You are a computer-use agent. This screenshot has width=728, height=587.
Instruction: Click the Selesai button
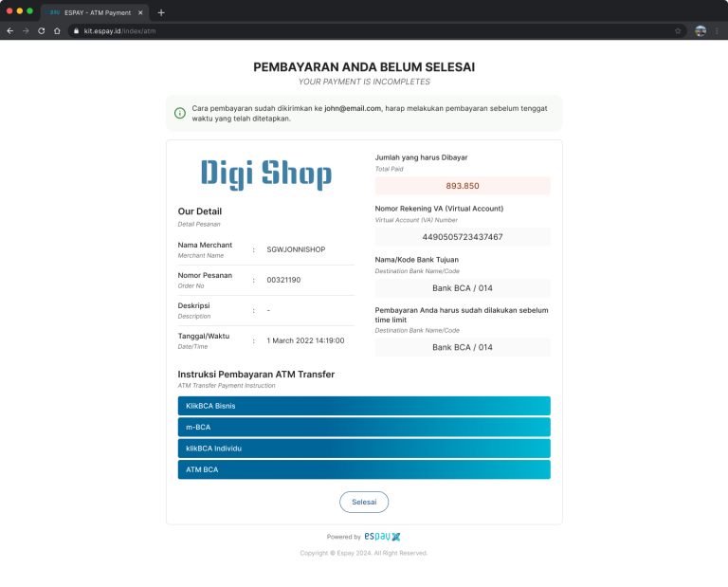pos(364,502)
